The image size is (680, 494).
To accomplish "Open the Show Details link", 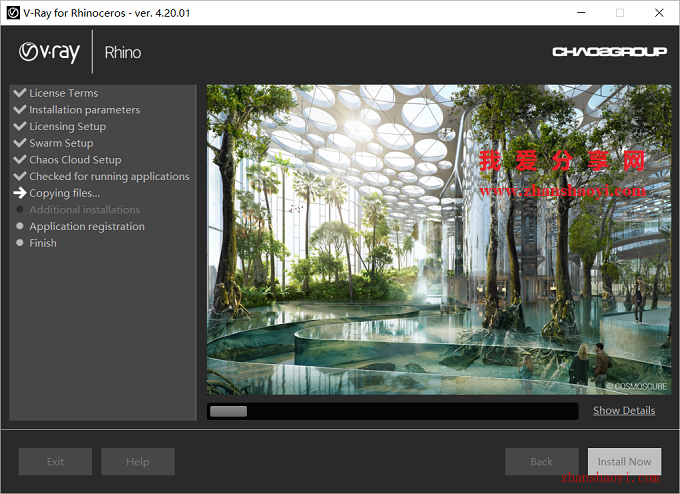I will point(624,410).
